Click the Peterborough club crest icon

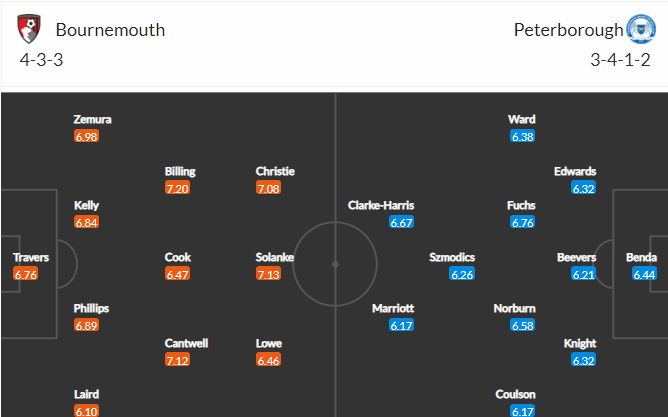[641, 29]
